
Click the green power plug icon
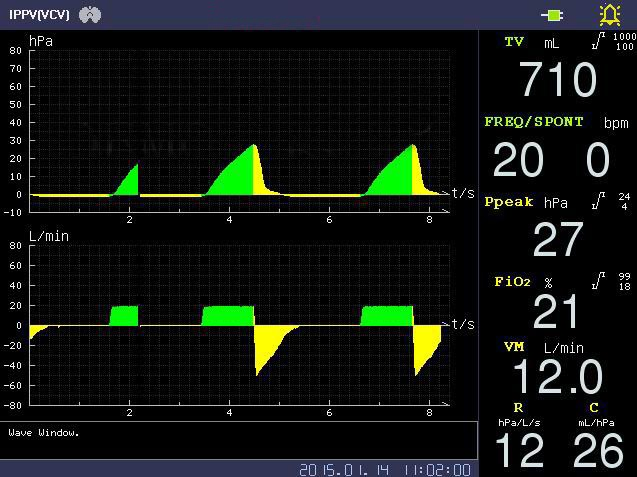(552, 15)
